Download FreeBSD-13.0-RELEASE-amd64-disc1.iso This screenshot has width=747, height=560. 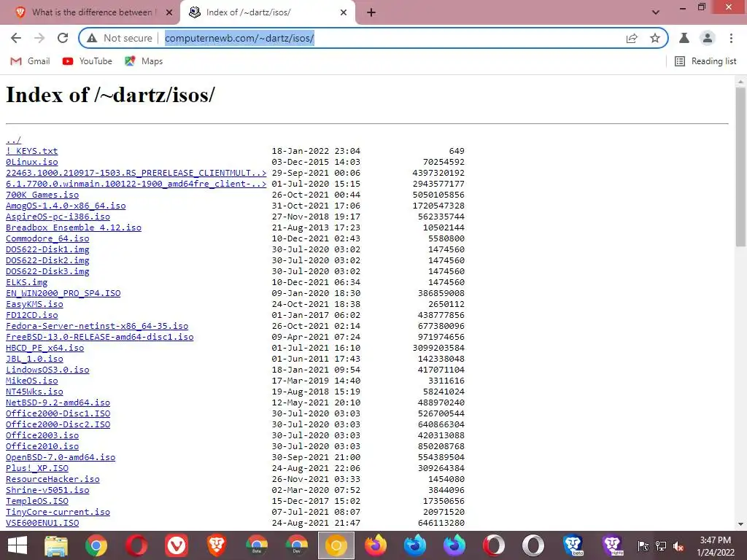click(x=99, y=337)
